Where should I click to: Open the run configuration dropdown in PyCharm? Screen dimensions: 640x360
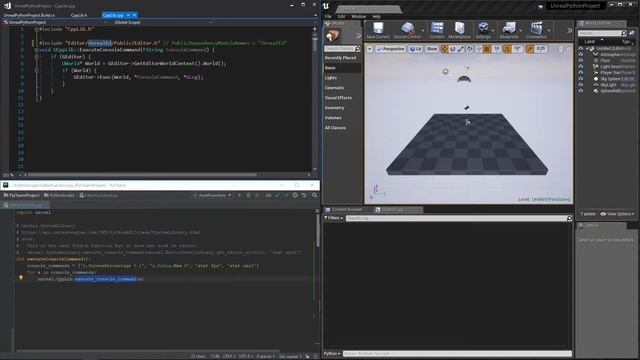(x=212, y=196)
